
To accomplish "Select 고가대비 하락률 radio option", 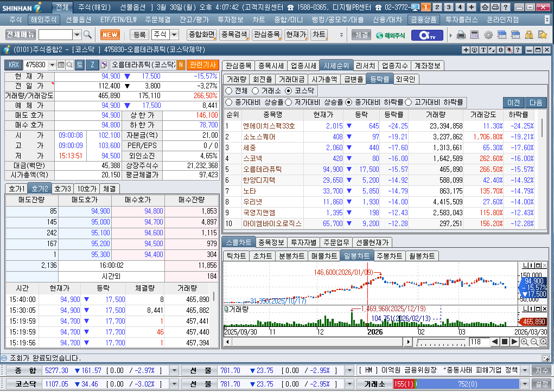I will click(x=409, y=102).
